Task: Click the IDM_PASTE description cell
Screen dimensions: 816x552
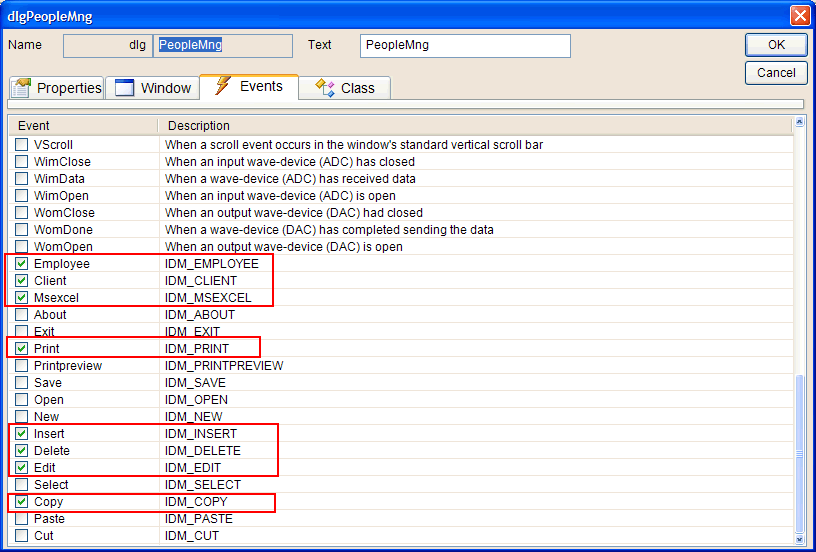Action: pyautogui.click(x=199, y=519)
